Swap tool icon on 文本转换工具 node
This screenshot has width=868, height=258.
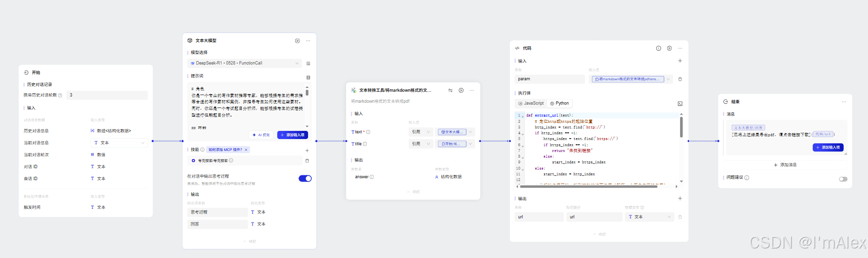(x=450, y=90)
